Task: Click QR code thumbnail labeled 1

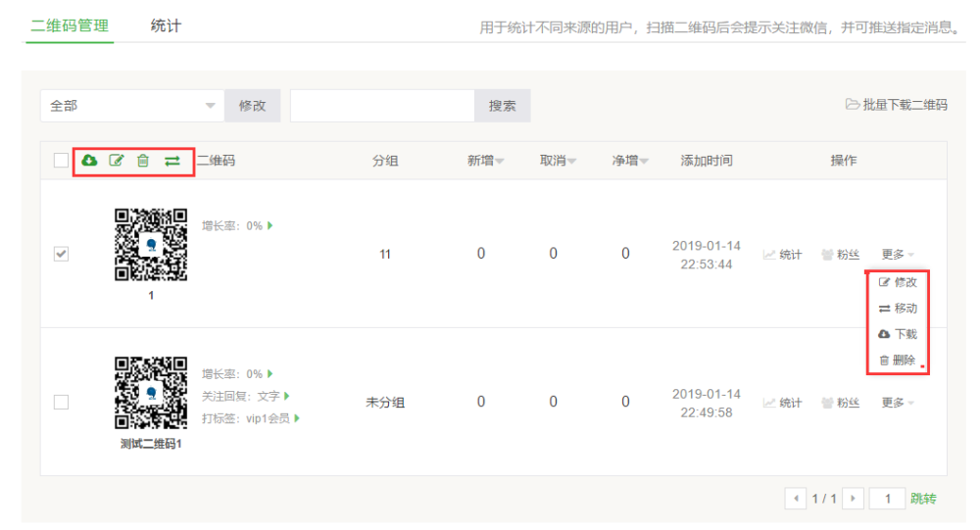Action: (x=151, y=245)
